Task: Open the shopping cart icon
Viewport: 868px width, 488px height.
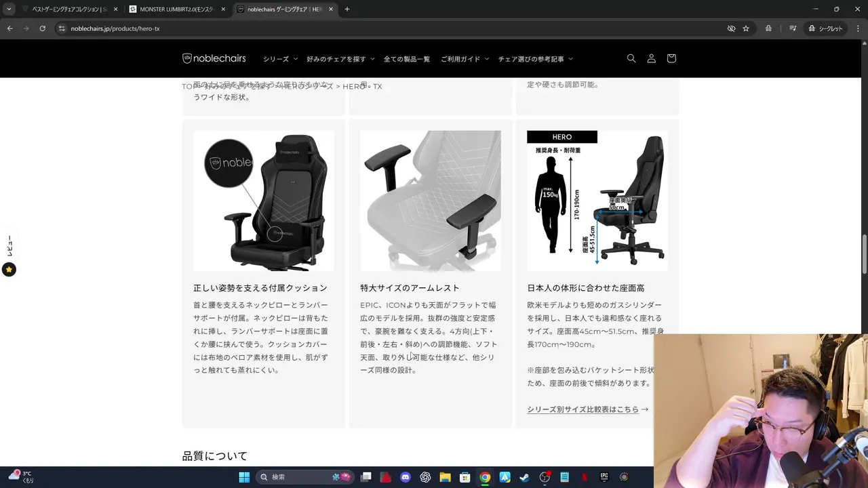Action: (671, 58)
